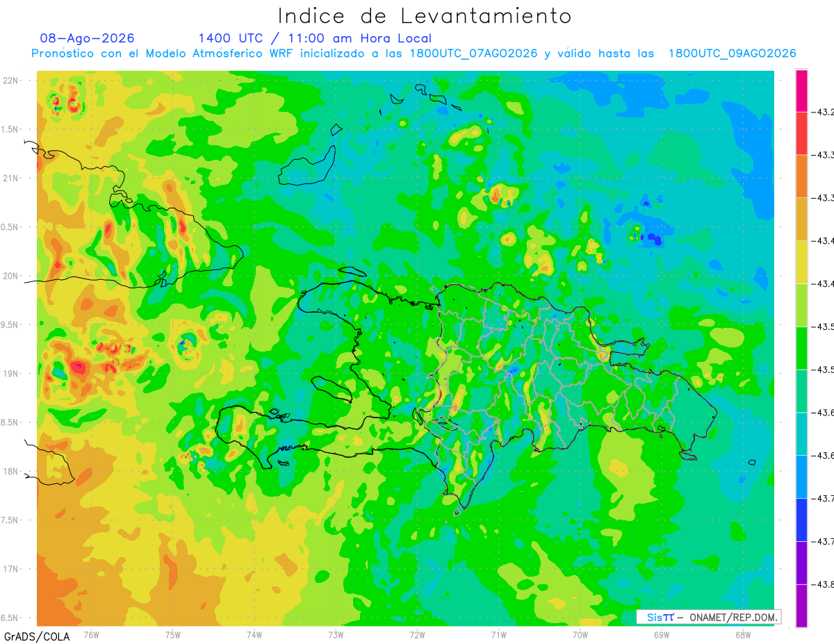834x644 pixels.
Task: Click the "19N" latitude label
Action: pos(10,373)
